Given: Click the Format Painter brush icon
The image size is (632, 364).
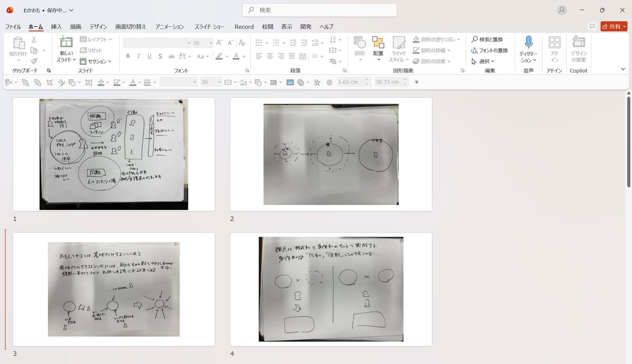Looking at the screenshot, I should [x=34, y=61].
